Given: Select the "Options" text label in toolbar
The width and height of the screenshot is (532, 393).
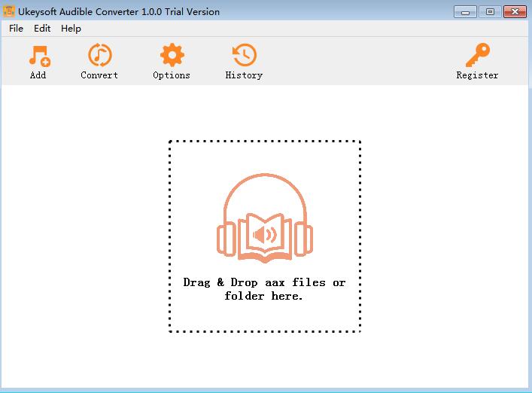Looking at the screenshot, I should tap(172, 75).
